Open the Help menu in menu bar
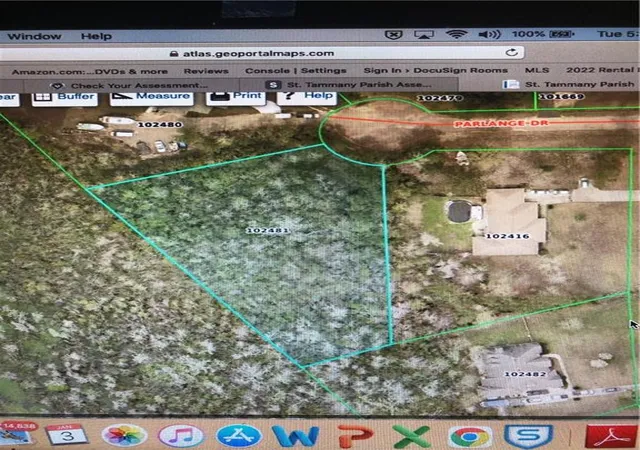Image resolution: width=640 pixels, height=450 pixels. 96,36
